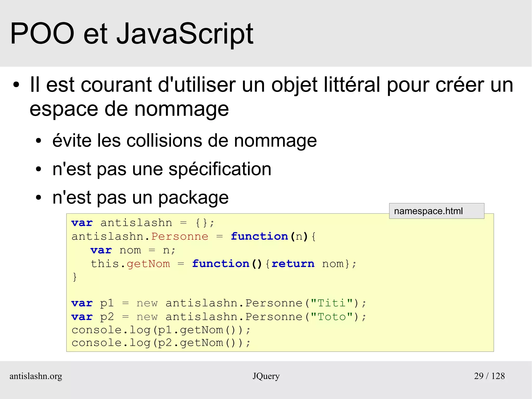
Task: Click the bullet "n'est pas une spécification"
Action: [162, 169]
